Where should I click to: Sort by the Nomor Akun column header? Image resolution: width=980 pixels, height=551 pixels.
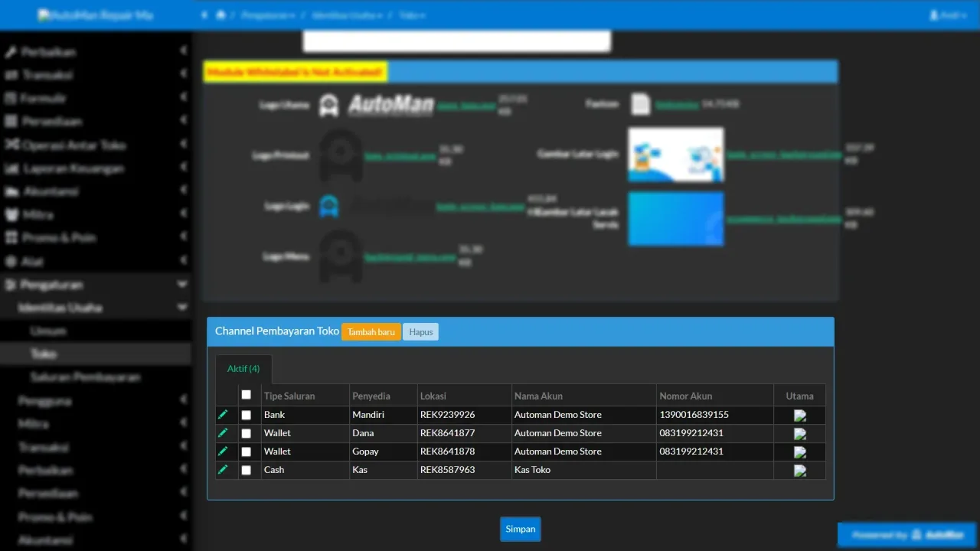(x=686, y=396)
